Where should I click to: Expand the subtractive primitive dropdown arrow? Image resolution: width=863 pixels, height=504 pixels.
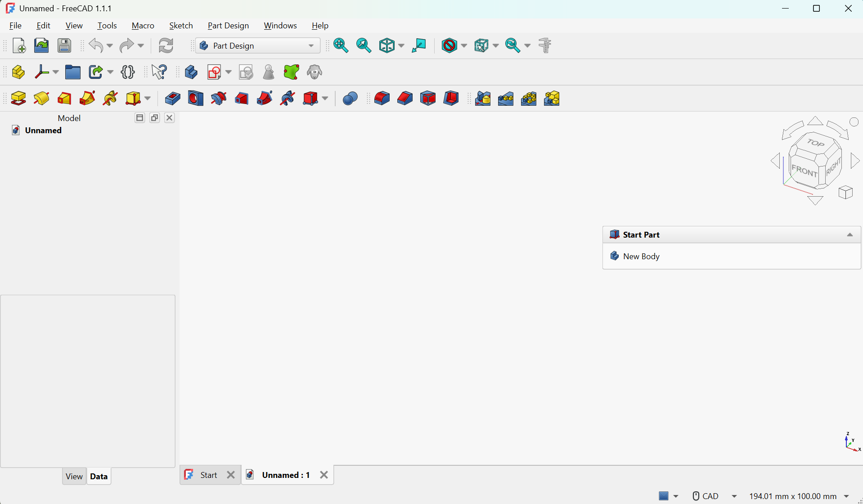click(325, 98)
